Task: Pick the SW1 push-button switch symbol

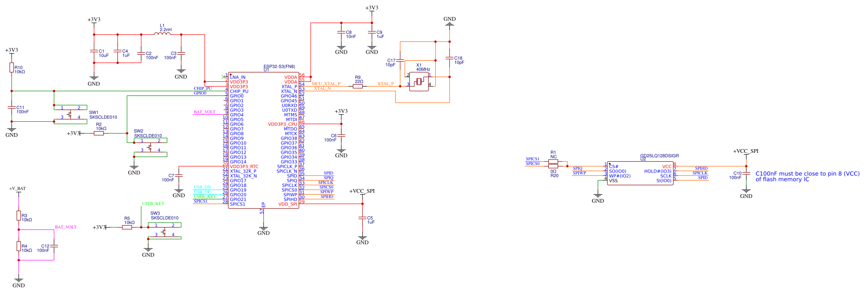Action: [70, 115]
